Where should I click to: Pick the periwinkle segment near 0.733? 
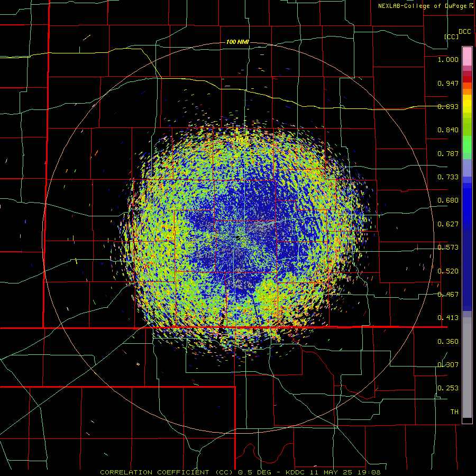(x=467, y=168)
